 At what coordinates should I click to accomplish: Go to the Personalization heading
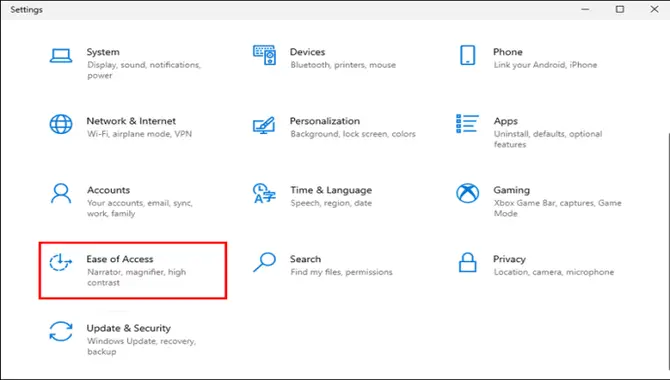click(x=325, y=121)
